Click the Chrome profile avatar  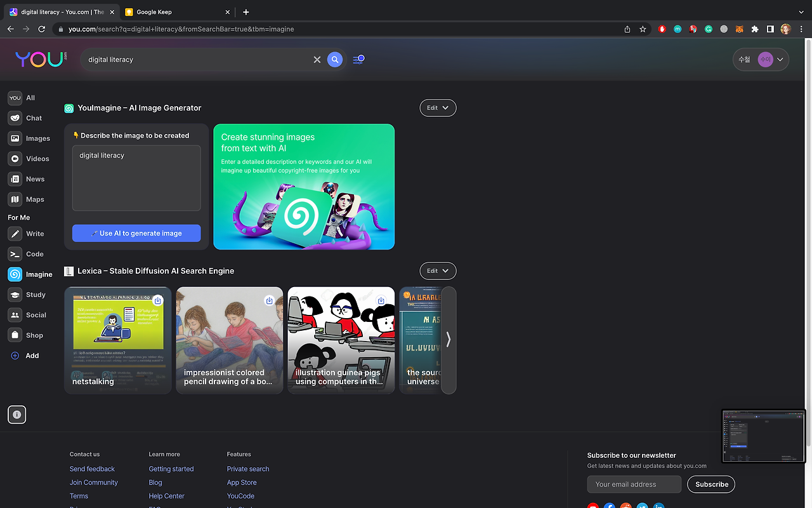click(786, 29)
